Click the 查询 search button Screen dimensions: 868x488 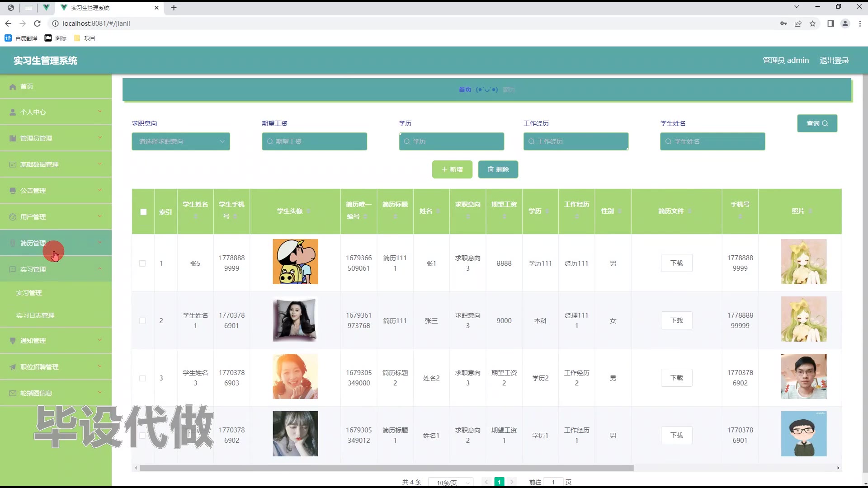(x=817, y=123)
